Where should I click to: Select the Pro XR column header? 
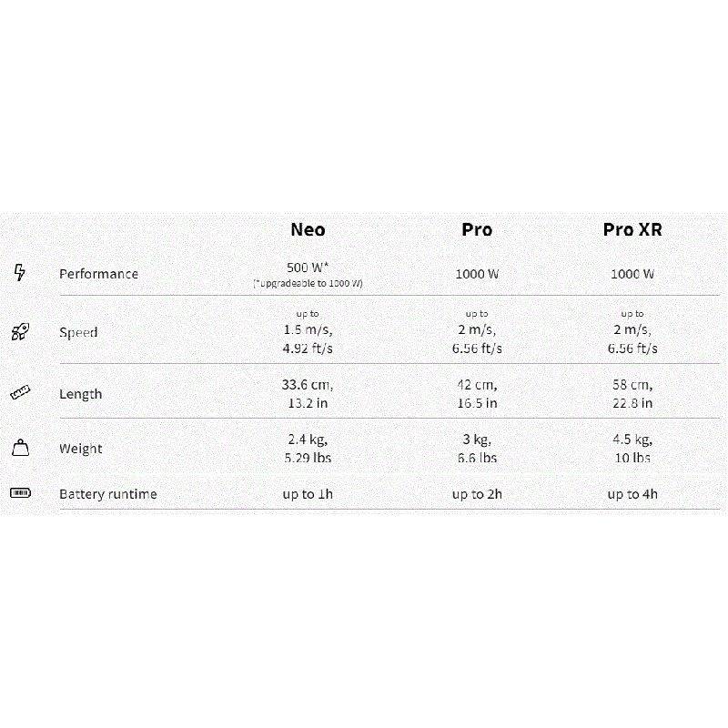pos(632,229)
